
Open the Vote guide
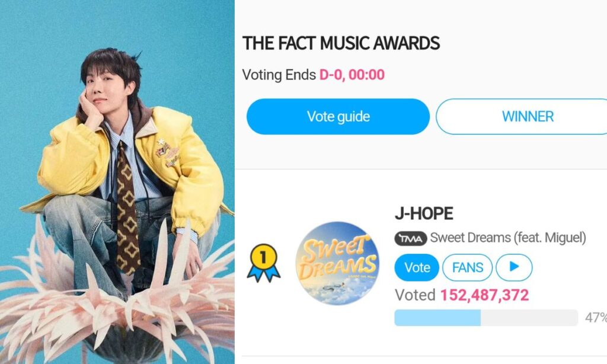click(x=338, y=117)
